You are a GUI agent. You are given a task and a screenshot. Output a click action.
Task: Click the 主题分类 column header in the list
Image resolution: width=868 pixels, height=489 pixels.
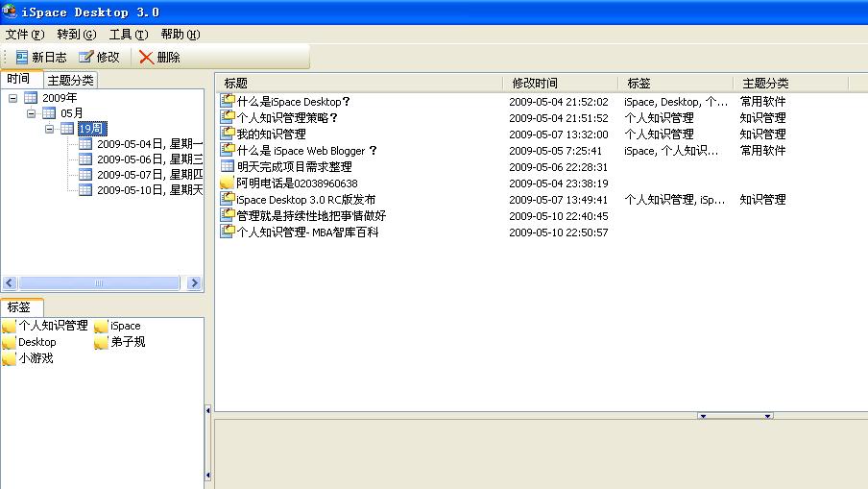click(x=791, y=83)
